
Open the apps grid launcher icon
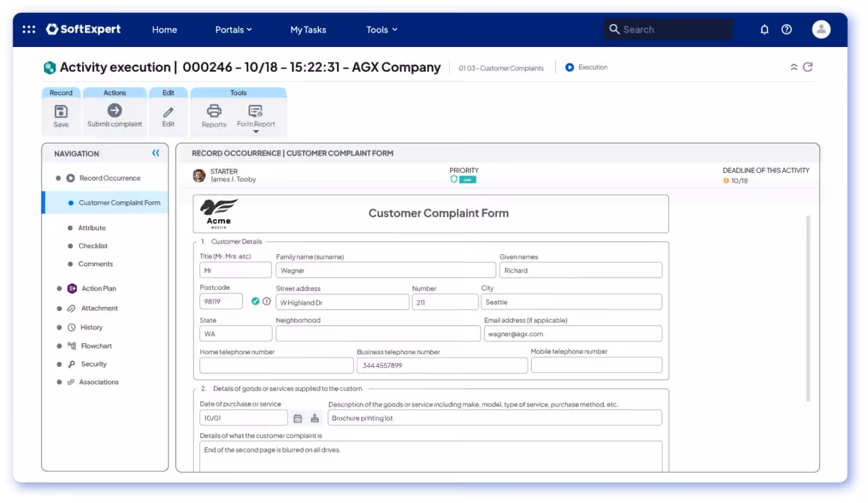coord(28,30)
